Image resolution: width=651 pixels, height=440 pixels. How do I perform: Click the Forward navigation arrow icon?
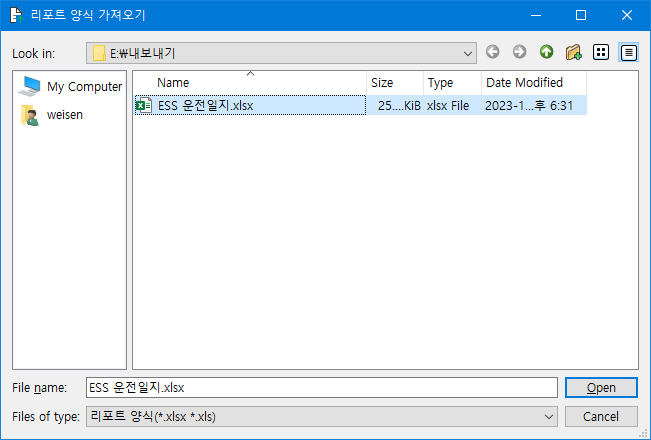(519, 52)
